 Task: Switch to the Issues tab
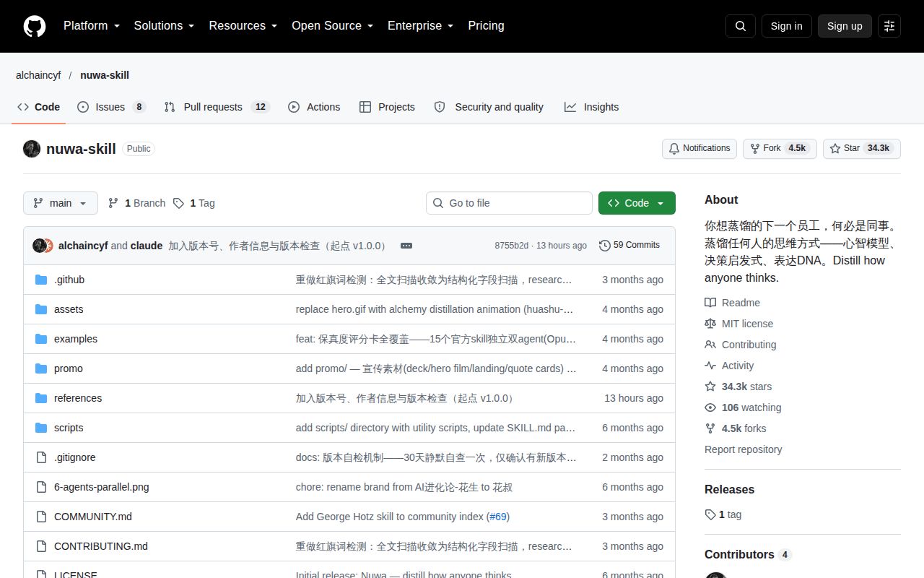pos(112,107)
